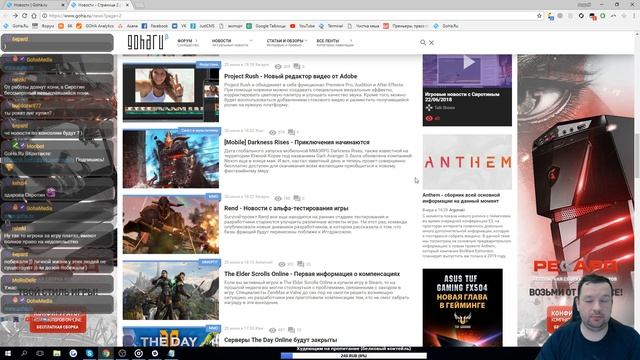The image size is (640, 360).
Task: Open the site search magnifier icon
Action: (x=423, y=42)
